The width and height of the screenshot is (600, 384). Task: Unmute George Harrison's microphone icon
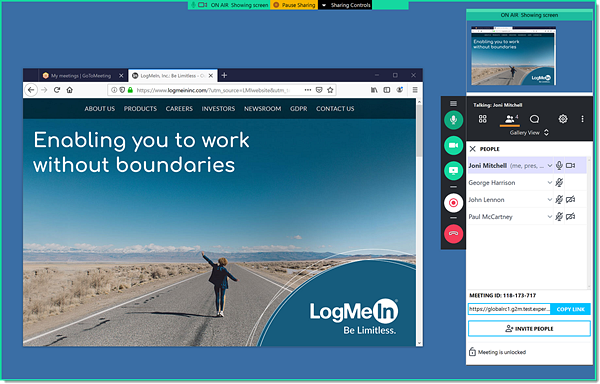tap(559, 182)
